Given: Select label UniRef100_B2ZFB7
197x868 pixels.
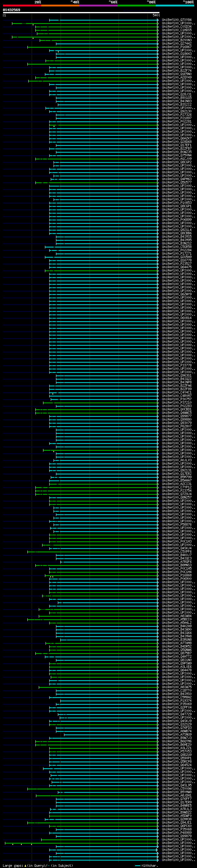Looking at the screenshot, I should pyautogui.click(x=177, y=149).
